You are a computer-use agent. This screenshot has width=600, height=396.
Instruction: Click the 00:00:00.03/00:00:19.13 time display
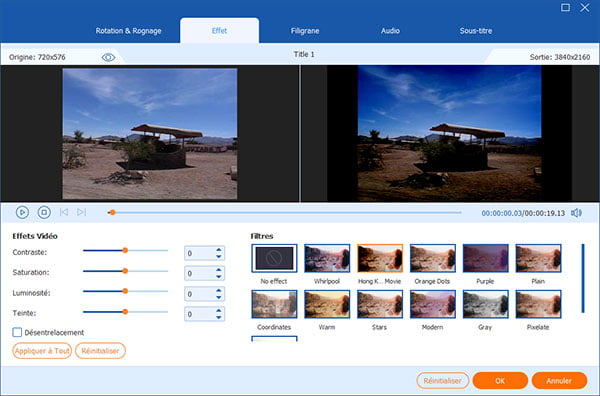click(x=523, y=213)
